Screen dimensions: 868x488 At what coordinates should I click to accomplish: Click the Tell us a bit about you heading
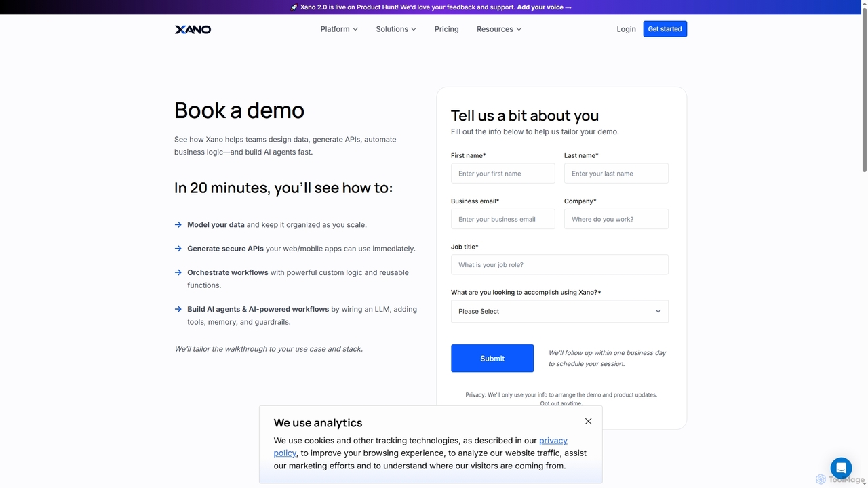[x=525, y=115]
